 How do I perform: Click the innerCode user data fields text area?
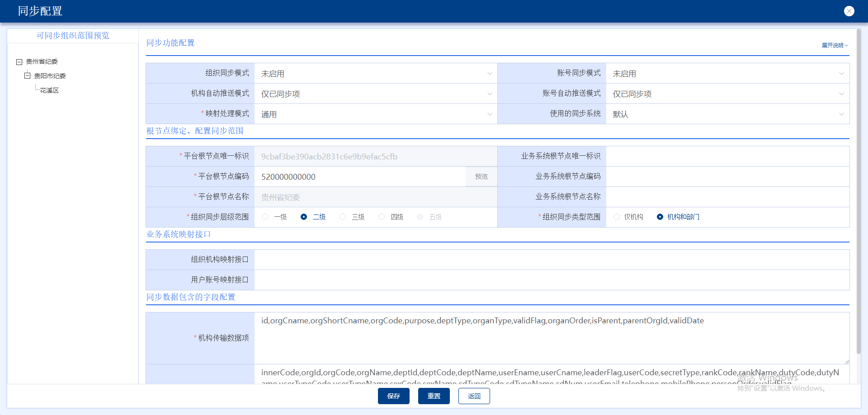click(552, 375)
